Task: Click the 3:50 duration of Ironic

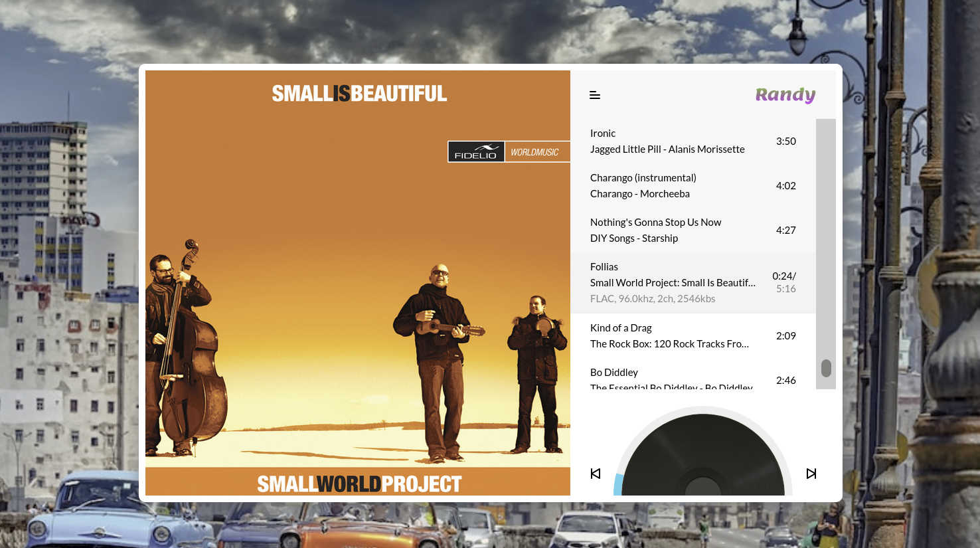Action: pos(786,141)
